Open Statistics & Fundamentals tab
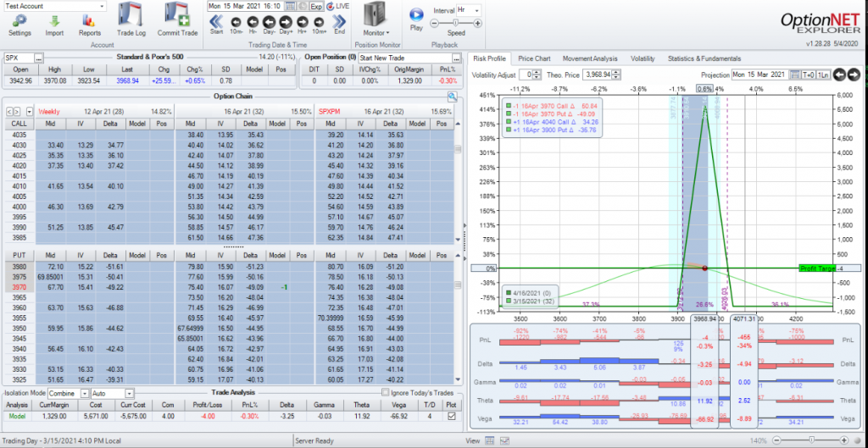 coord(704,58)
